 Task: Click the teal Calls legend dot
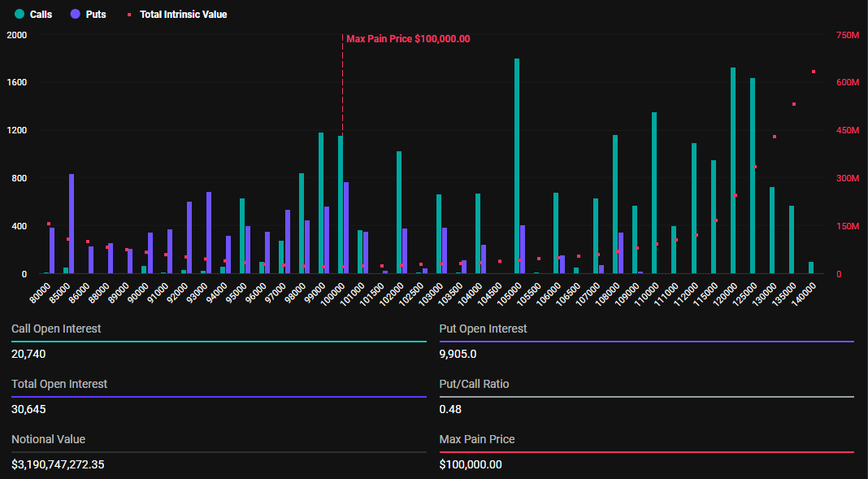coord(20,15)
